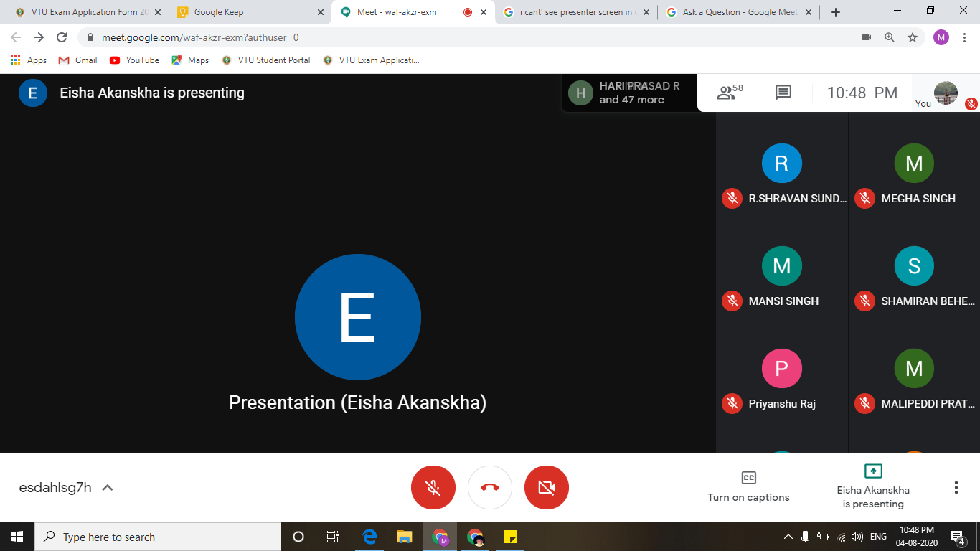The height and width of the screenshot is (551, 980).
Task: Bookmark this page with star icon
Action: [x=912, y=37]
